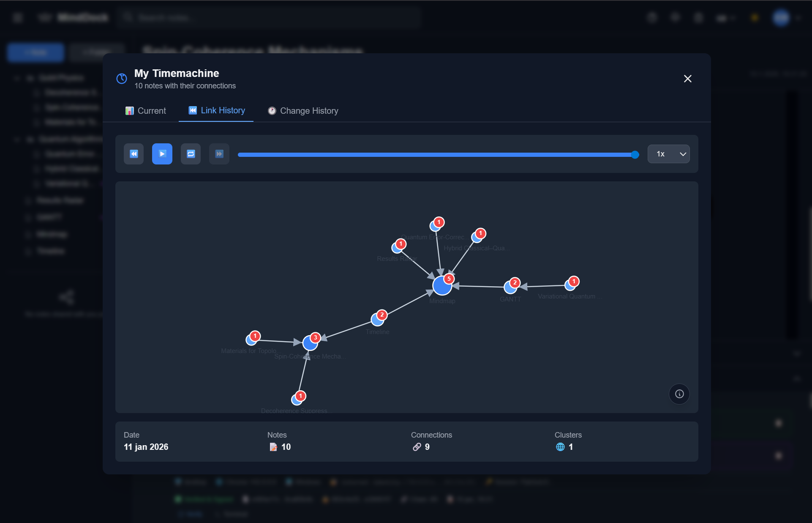Click the globe icon next to Clusters count
This screenshot has height=523, width=812.
tap(560, 447)
